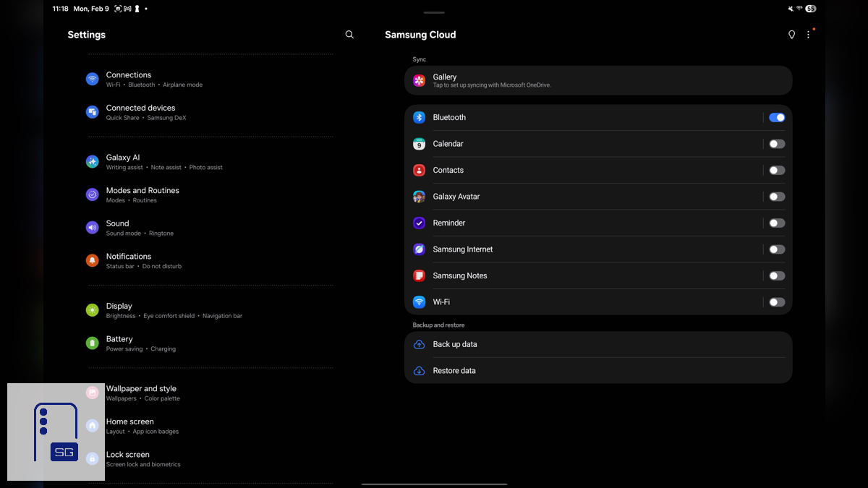The width and height of the screenshot is (868, 488).
Task: Open Display settings
Action: [x=210, y=310]
